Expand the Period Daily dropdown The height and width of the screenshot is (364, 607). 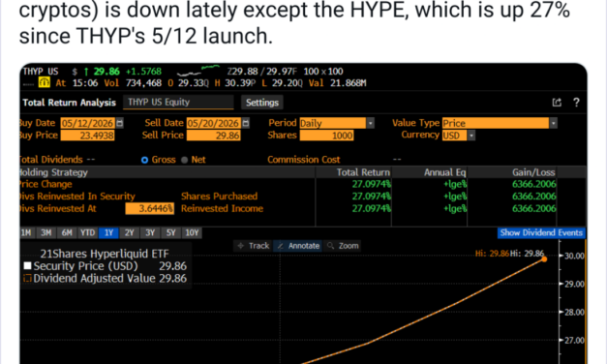click(x=371, y=123)
